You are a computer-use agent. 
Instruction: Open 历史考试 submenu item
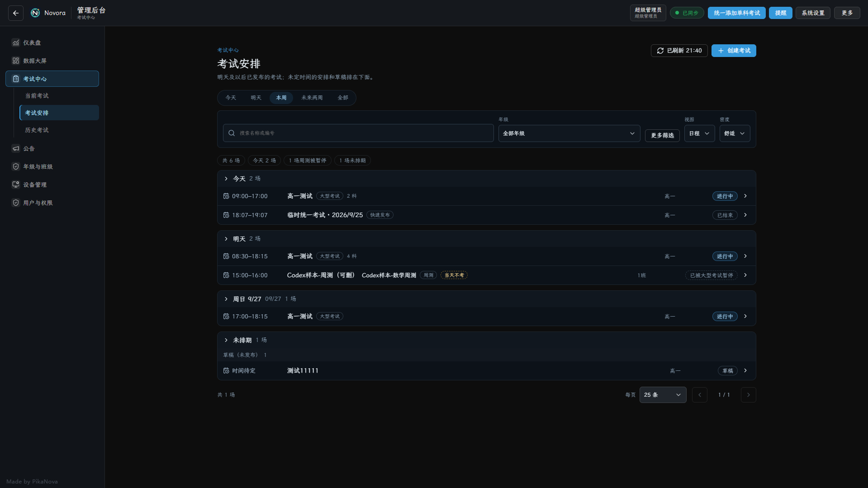tap(59, 130)
